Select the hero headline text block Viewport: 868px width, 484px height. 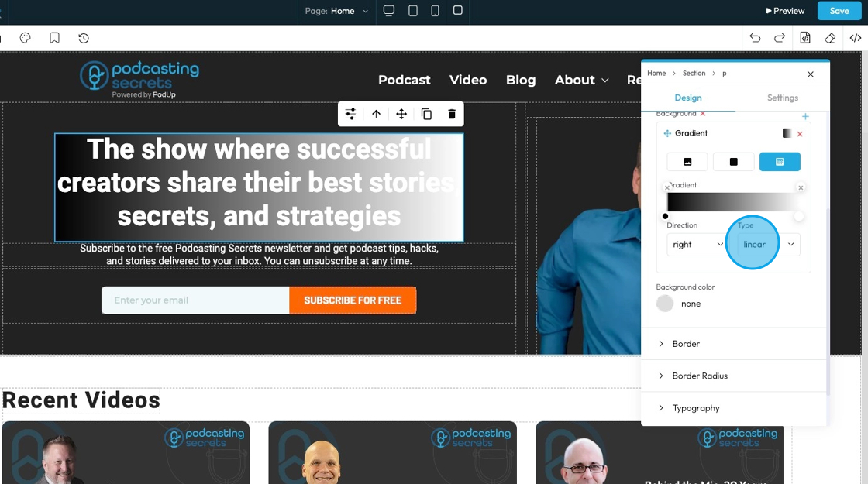click(x=259, y=187)
